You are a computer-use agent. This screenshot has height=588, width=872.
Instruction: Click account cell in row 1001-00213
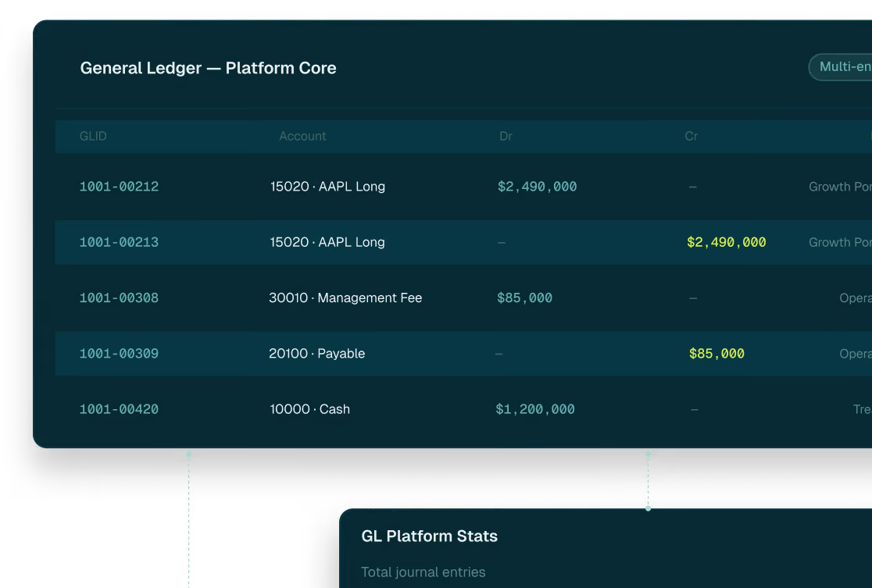[x=327, y=242]
